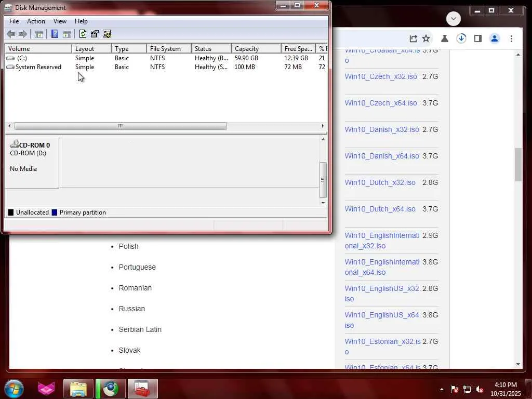
Task: Open the Help menu
Action: pos(81,21)
